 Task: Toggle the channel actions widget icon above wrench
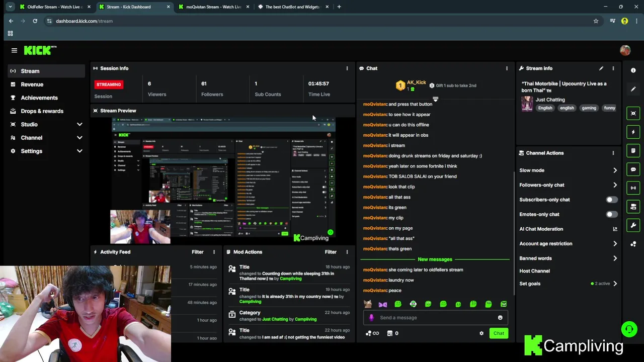point(633,207)
